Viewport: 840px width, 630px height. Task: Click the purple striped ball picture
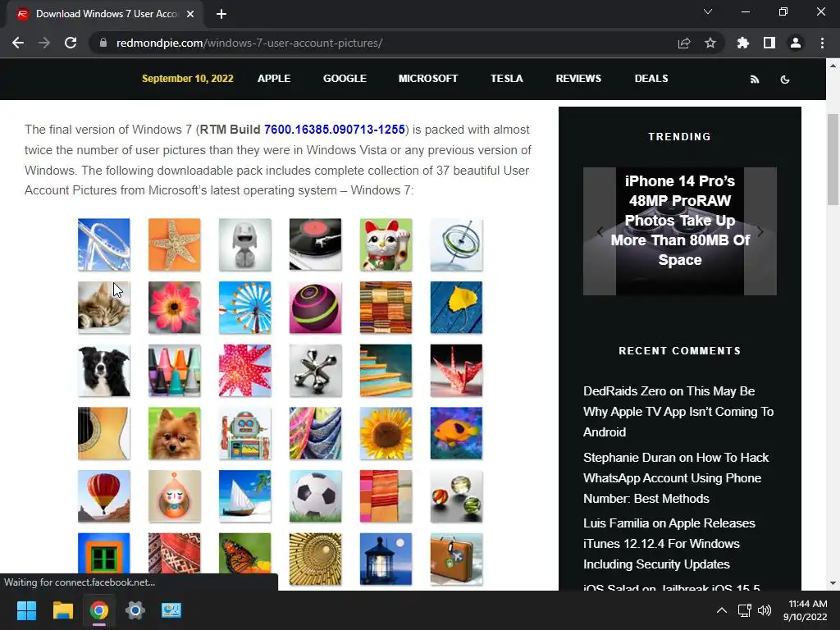(316, 308)
